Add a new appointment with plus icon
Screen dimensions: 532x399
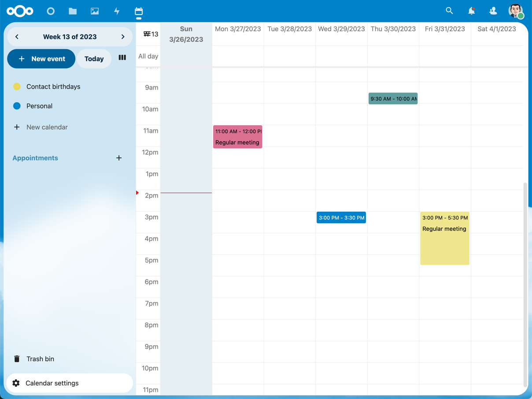pyautogui.click(x=119, y=158)
